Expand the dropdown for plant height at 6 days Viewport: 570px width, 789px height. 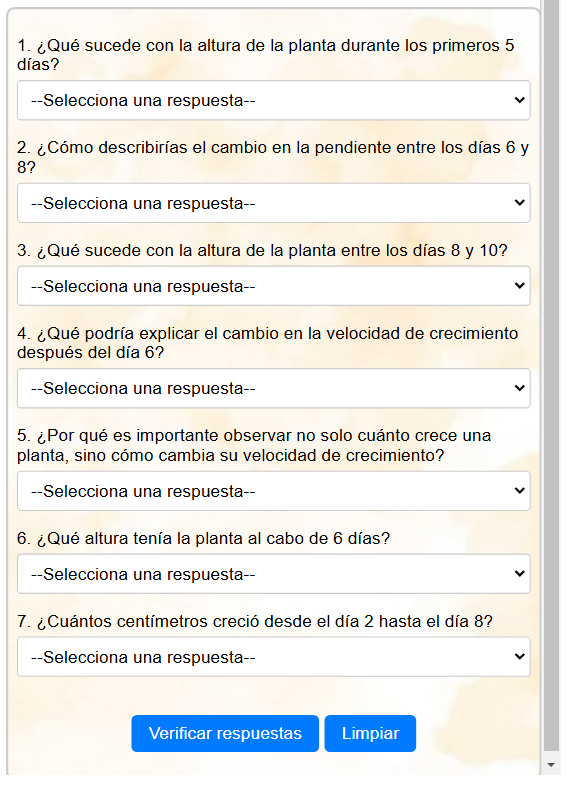[x=274, y=574]
